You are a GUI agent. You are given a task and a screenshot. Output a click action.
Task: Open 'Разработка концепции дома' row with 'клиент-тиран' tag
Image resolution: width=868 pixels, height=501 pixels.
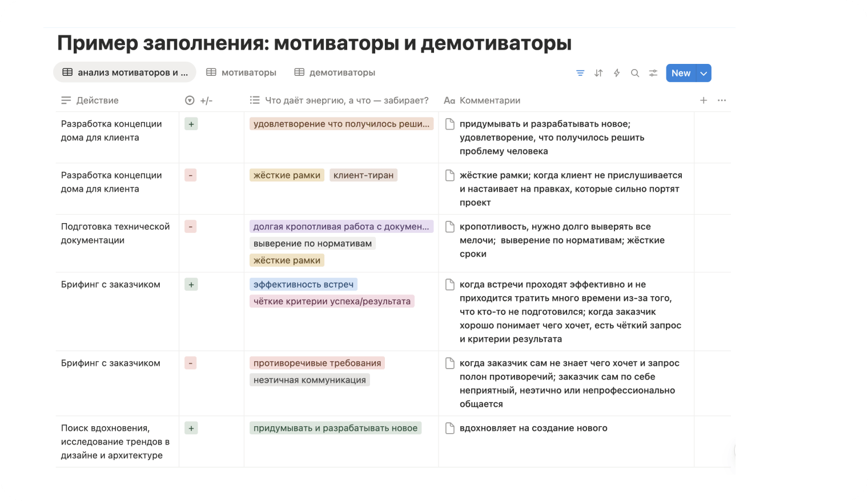pos(111,182)
